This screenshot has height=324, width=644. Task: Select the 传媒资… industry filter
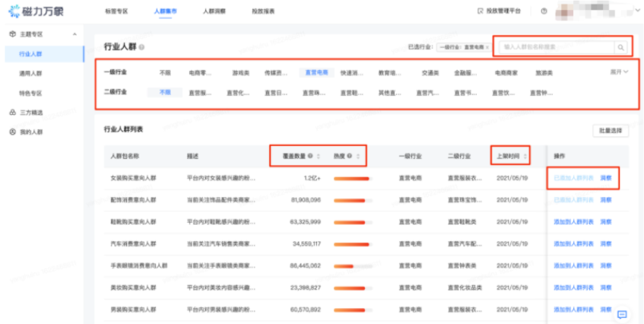coord(276,73)
